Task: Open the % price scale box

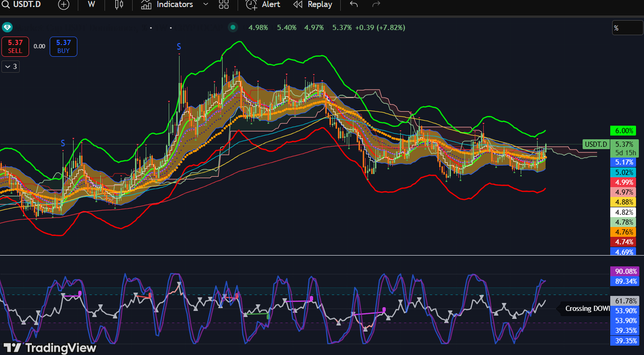Action: [628, 28]
